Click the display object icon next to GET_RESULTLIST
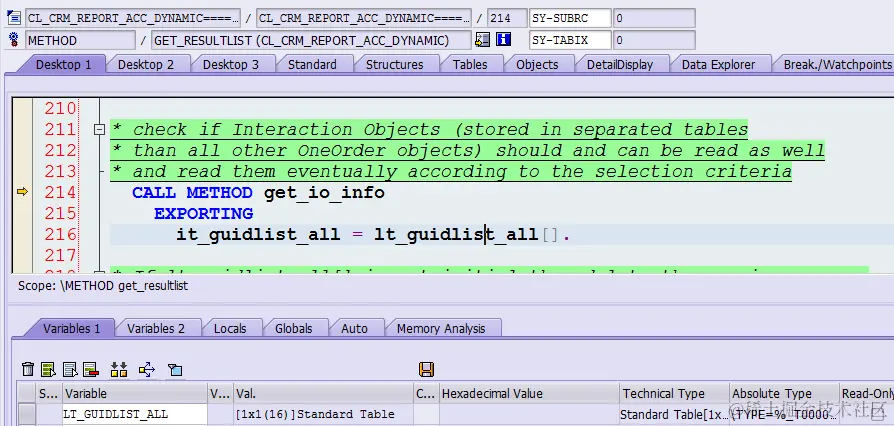Image resolution: width=894 pixels, height=426 pixels. click(482, 39)
